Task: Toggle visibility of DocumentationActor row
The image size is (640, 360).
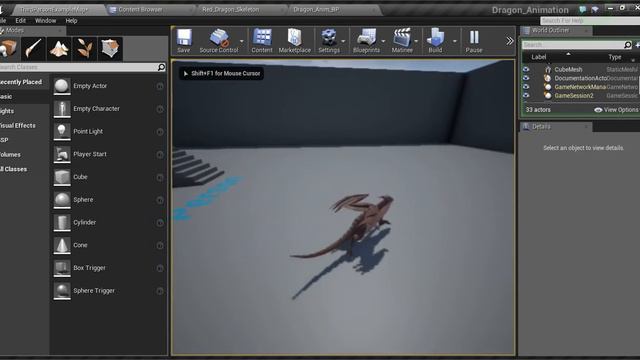Action: [526, 78]
